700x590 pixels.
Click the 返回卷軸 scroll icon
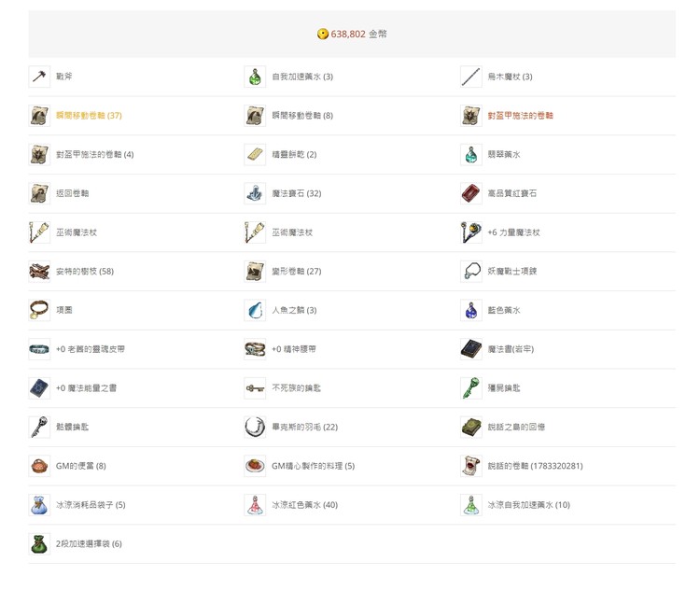click(x=39, y=193)
